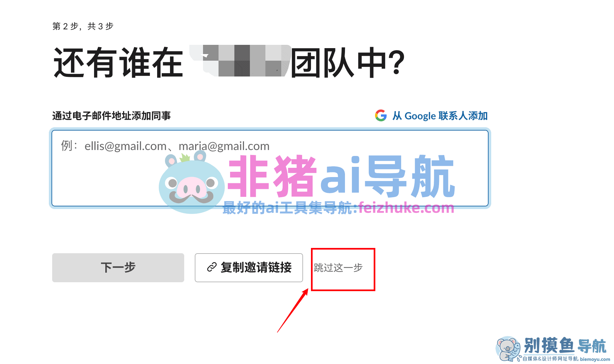Click the 复制邀请链接 button label
Viewport: 614px width, 364px height.
pos(256,267)
